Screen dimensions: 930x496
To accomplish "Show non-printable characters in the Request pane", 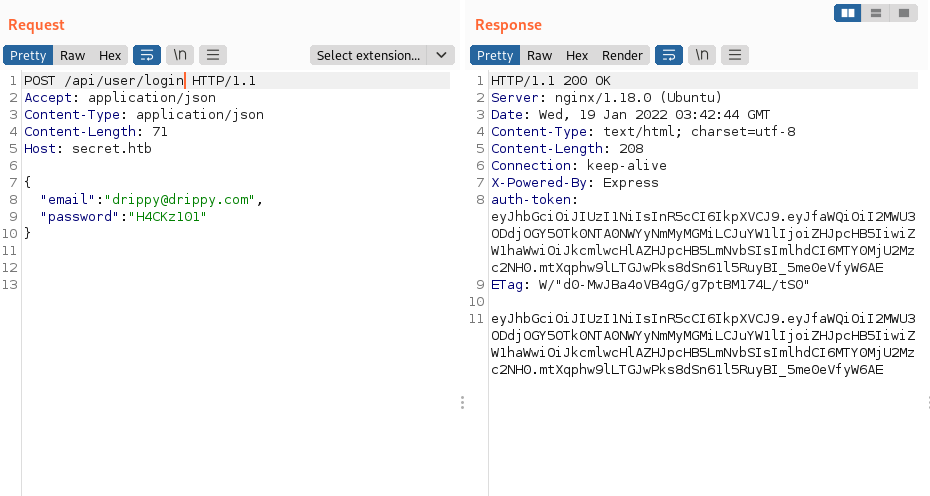I will (x=180, y=55).
